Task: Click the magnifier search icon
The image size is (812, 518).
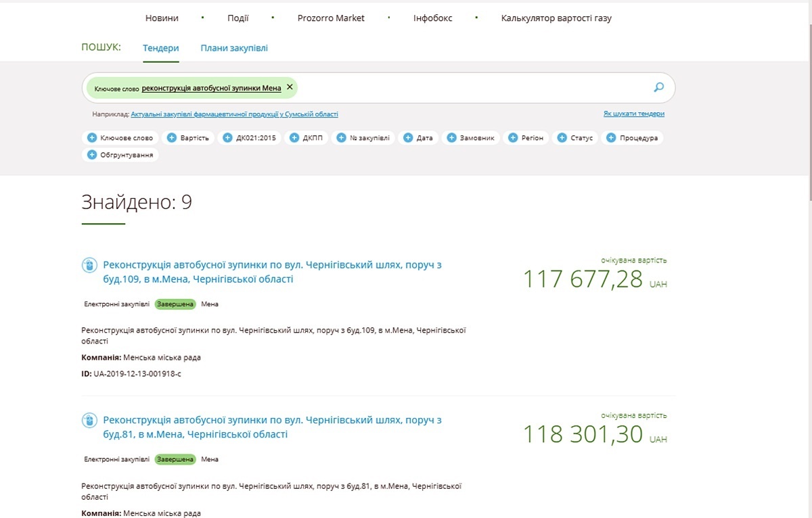Action: [x=658, y=87]
